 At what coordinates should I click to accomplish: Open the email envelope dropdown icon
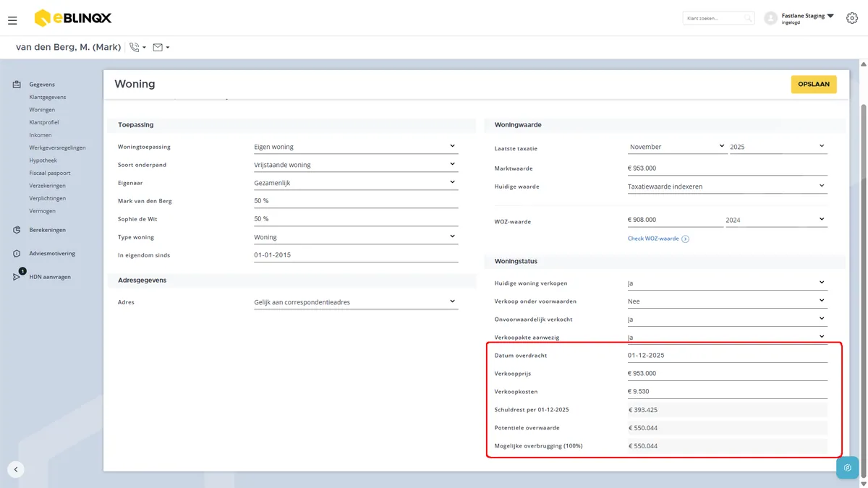pos(161,48)
